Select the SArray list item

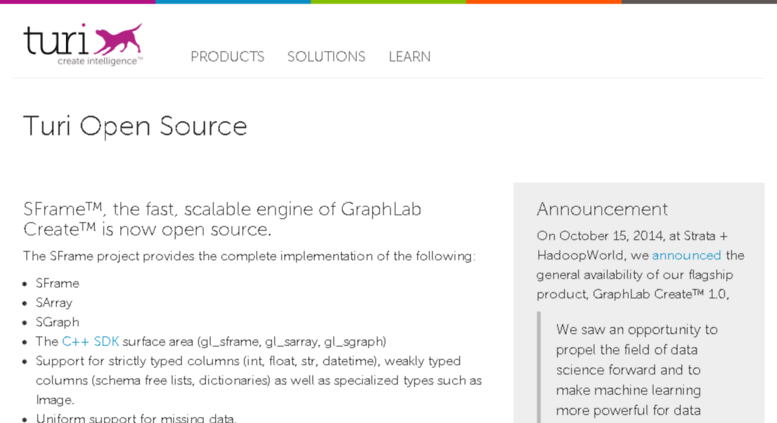coord(54,302)
